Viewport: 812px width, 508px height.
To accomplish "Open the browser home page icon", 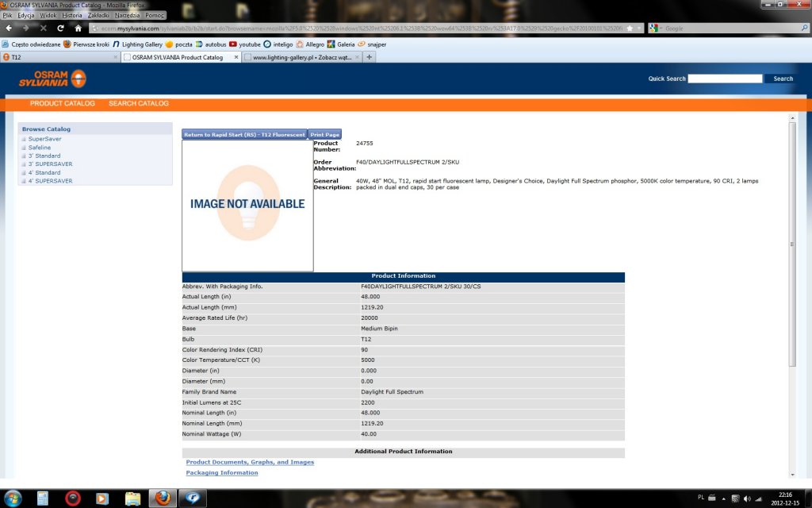I will tap(78, 28).
